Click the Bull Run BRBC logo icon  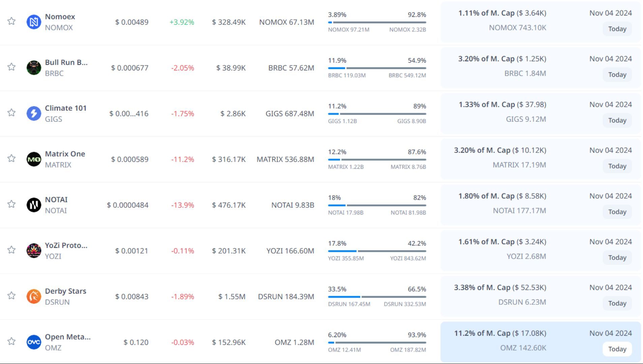[34, 68]
